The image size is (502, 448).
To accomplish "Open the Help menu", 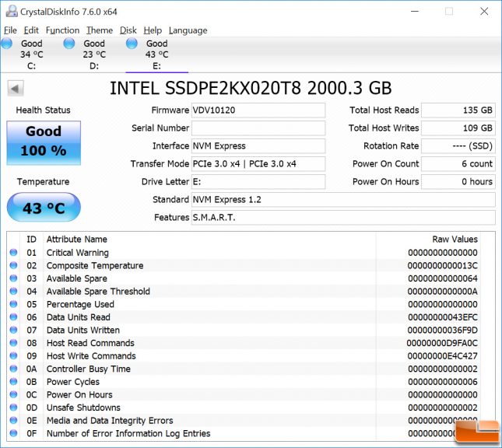I will click(x=153, y=30).
